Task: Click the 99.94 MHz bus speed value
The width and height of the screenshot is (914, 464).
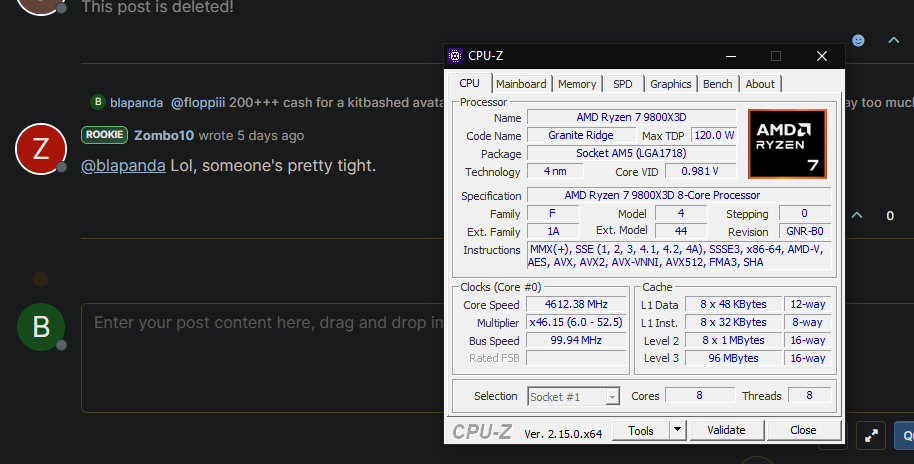Action: (x=576, y=340)
